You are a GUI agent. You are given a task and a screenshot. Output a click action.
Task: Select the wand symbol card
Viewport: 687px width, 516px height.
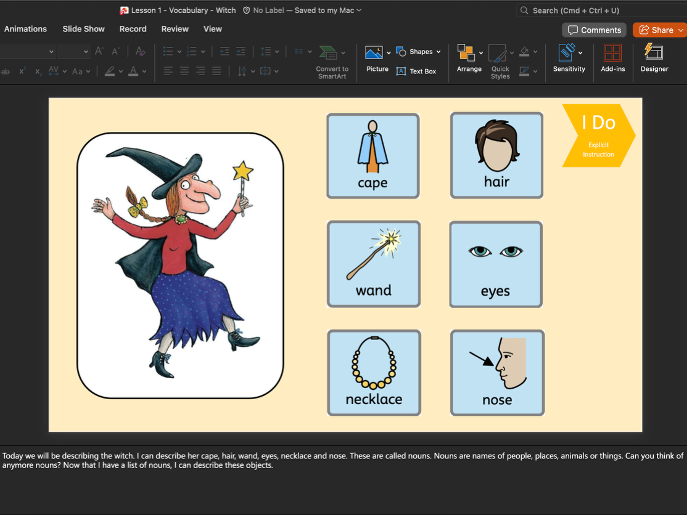374,264
